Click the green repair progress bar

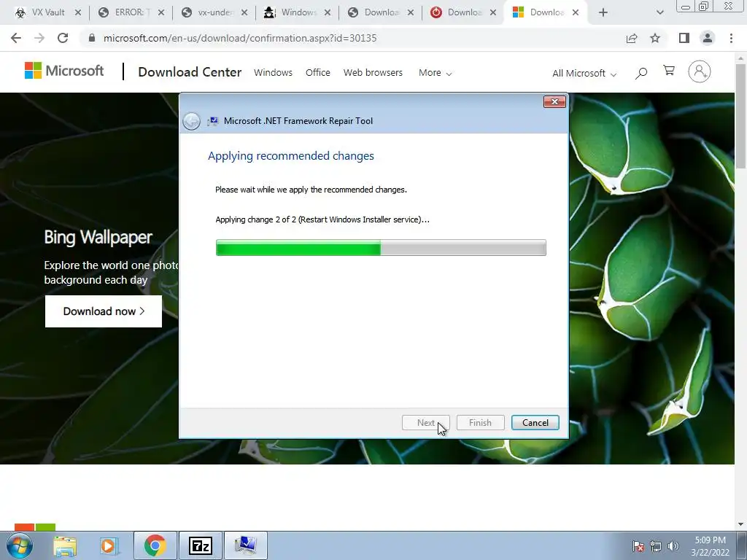[381, 248]
